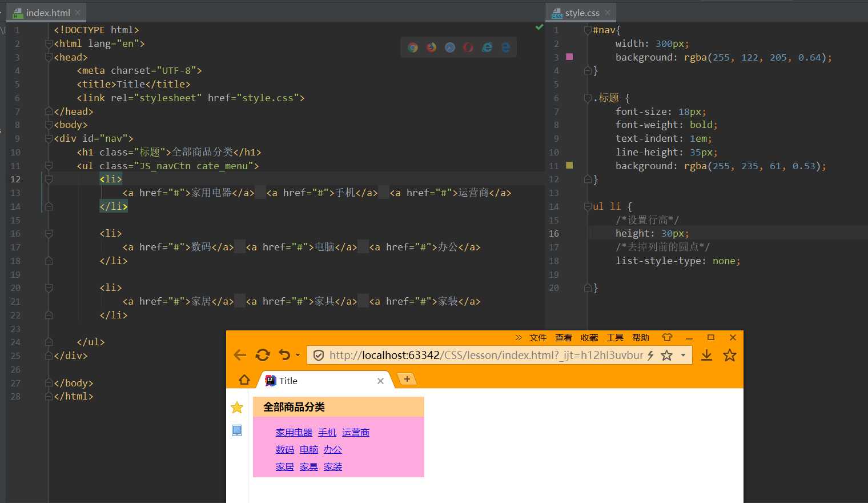Click the 手机 link in page
The height and width of the screenshot is (503, 868).
tap(327, 433)
